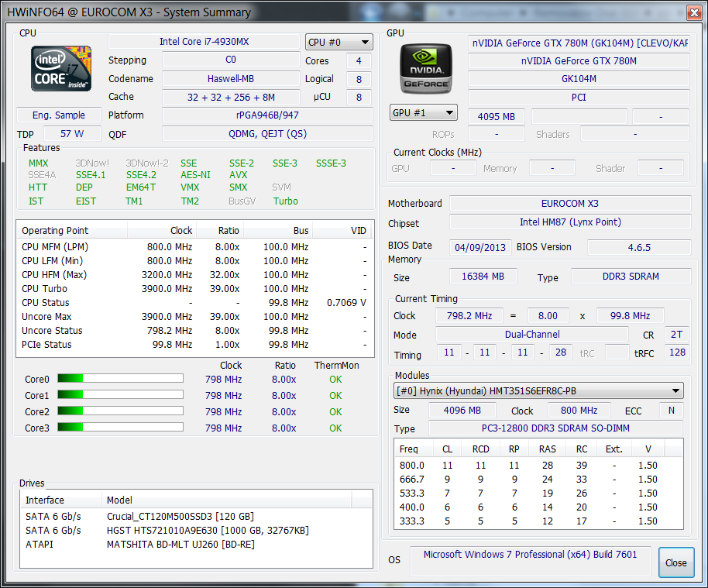This screenshot has width=708, height=588.
Task: Select the Uncore Max row
Action: click(x=194, y=317)
